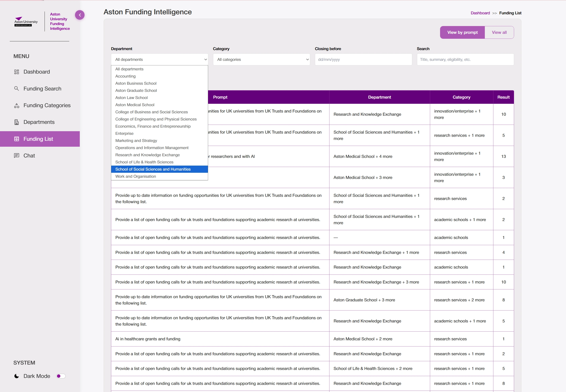Screen dimensions: 566x392
Task: Open the Ai in healthcare grants prompt row
Action: (x=148, y=339)
